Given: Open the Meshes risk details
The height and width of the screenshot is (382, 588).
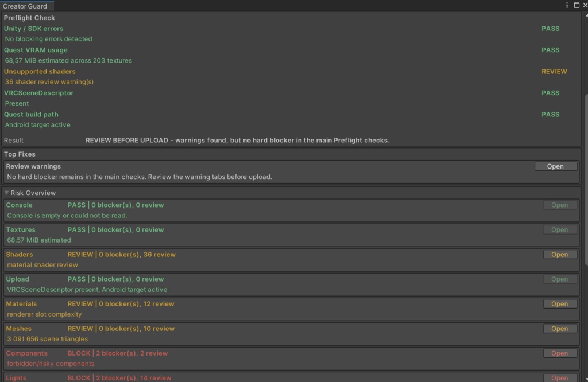Looking at the screenshot, I should point(559,329).
